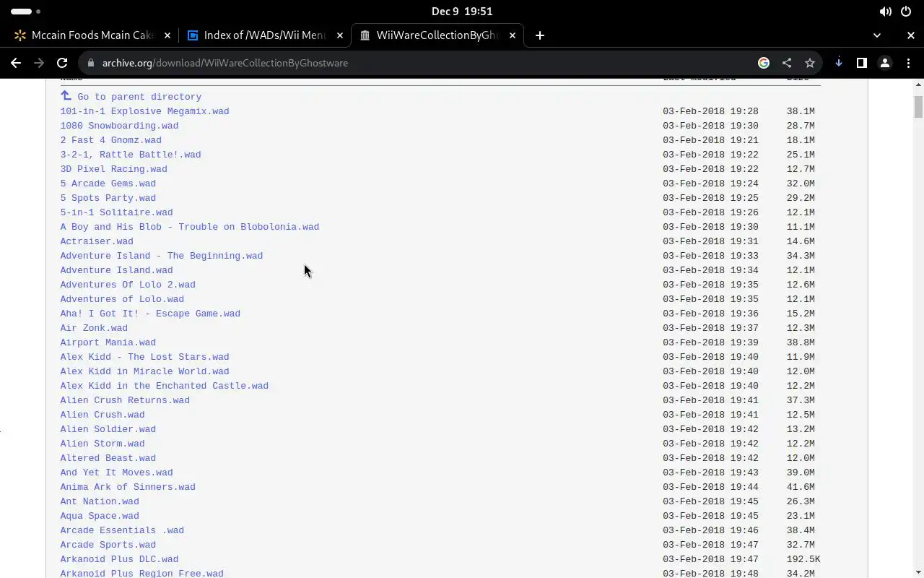Open Alex Kidd in the Enchanted Castle.wad
The image size is (924, 578).
165,386
